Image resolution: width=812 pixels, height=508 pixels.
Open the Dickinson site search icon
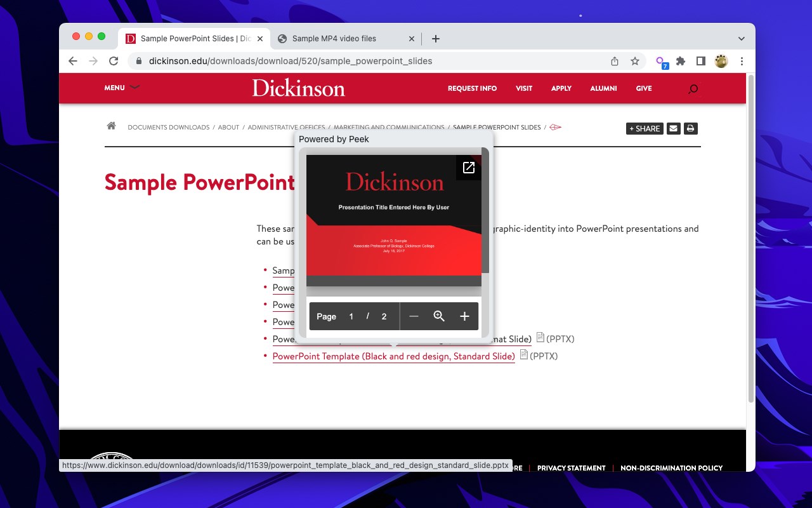click(x=693, y=89)
